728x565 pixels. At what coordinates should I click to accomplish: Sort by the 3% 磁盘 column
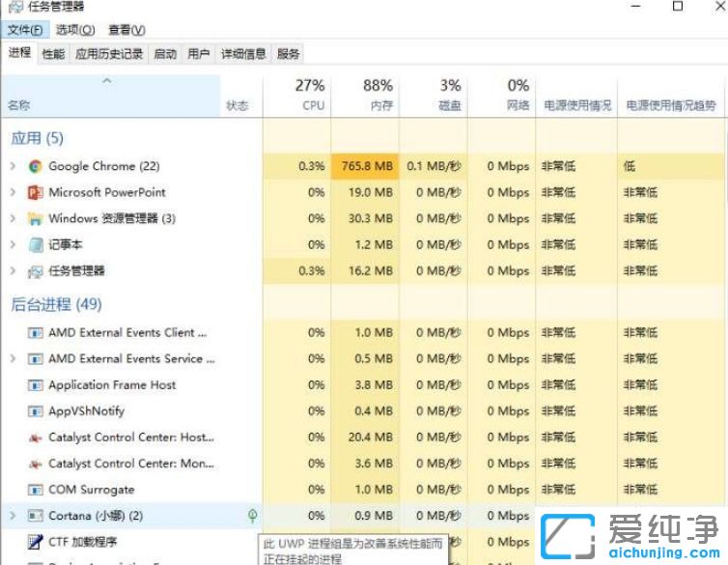(x=434, y=96)
